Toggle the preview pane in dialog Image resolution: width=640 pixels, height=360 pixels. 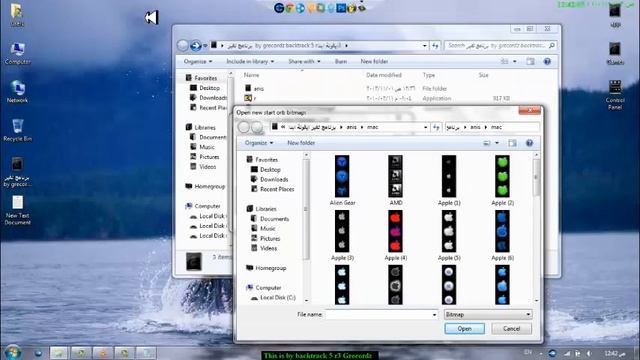tap(512, 143)
